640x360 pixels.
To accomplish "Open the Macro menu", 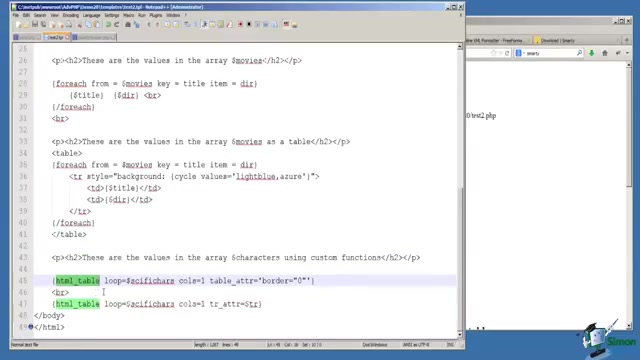I will click(129, 15).
